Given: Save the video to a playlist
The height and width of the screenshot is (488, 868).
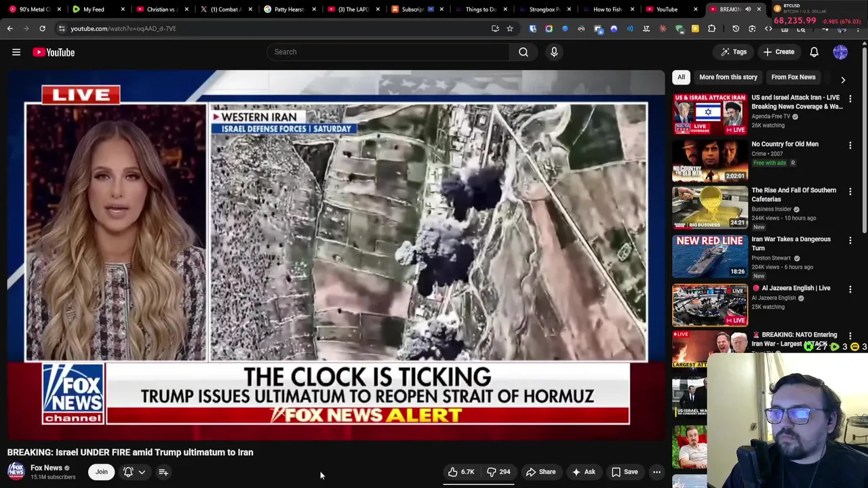Looking at the screenshot, I should pyautogui.click(x=625, y=472).
